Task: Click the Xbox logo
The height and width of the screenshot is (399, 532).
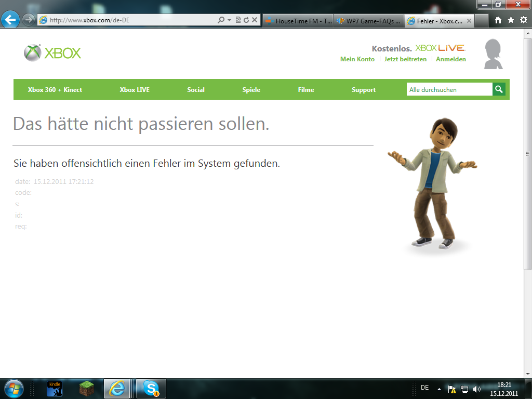Action: [52, 53]
